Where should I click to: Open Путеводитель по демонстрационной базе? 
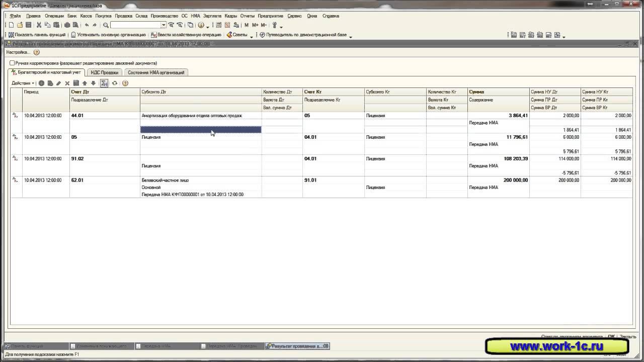point(302,35)
